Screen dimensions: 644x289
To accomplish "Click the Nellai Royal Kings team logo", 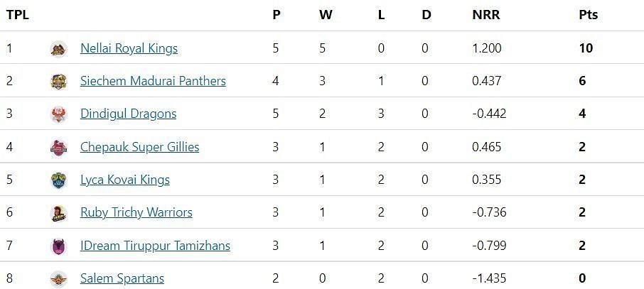I will pos(58,48).
